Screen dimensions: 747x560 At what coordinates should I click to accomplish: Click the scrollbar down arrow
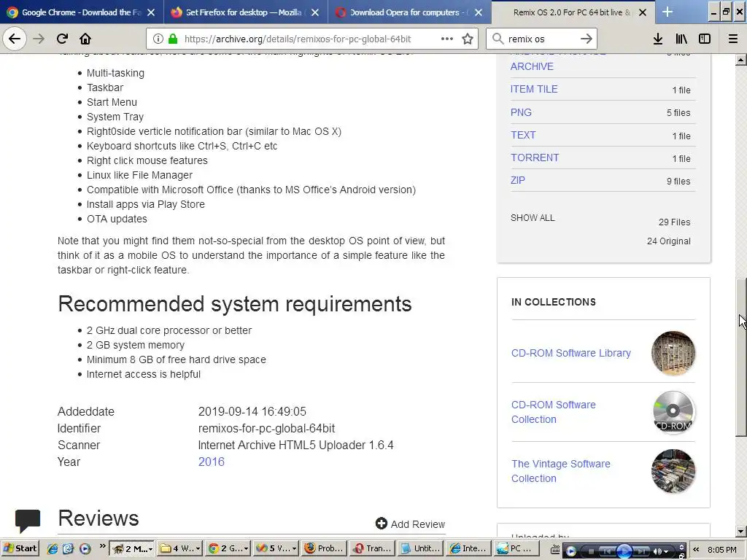pyautogui.click(x=741, y=532)
